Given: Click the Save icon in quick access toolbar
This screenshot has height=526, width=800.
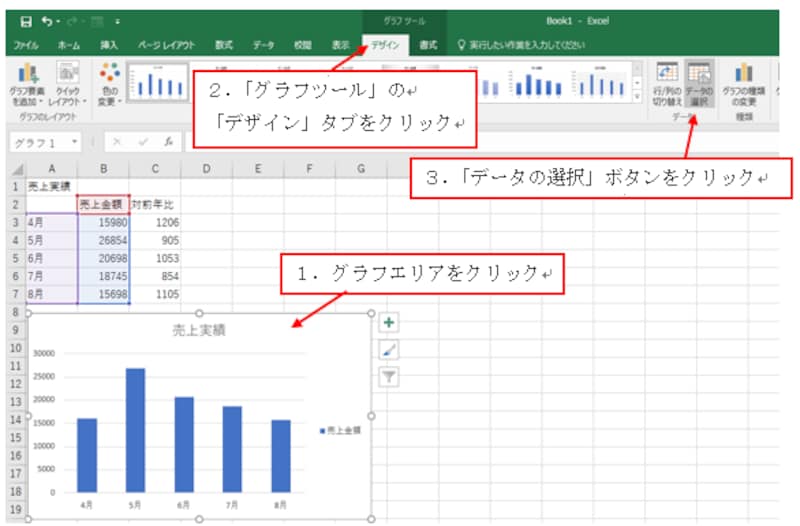Looking at the screenshot, I should (x=26, y=21).
